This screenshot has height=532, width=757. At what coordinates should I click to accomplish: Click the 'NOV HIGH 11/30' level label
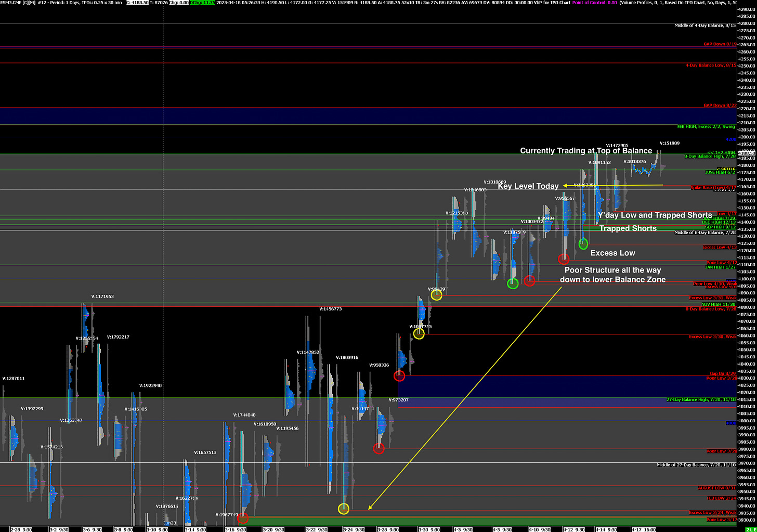[719, 304]
